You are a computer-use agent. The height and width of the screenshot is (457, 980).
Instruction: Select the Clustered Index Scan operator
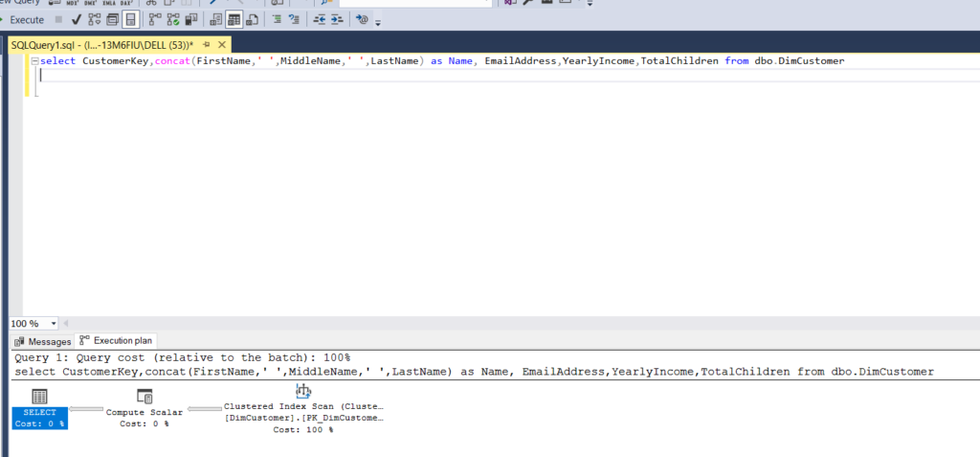pos(303,409)
